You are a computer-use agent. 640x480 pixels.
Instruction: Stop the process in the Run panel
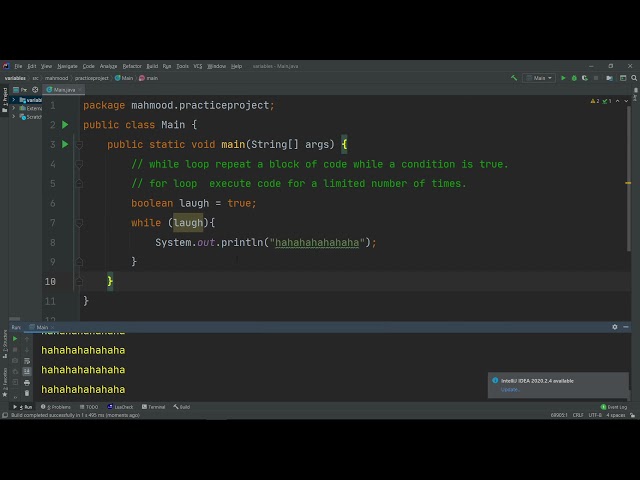[x=15, y=350]
